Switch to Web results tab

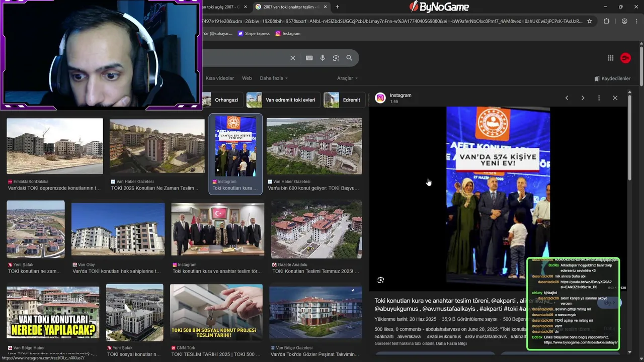tap(247, 78)
